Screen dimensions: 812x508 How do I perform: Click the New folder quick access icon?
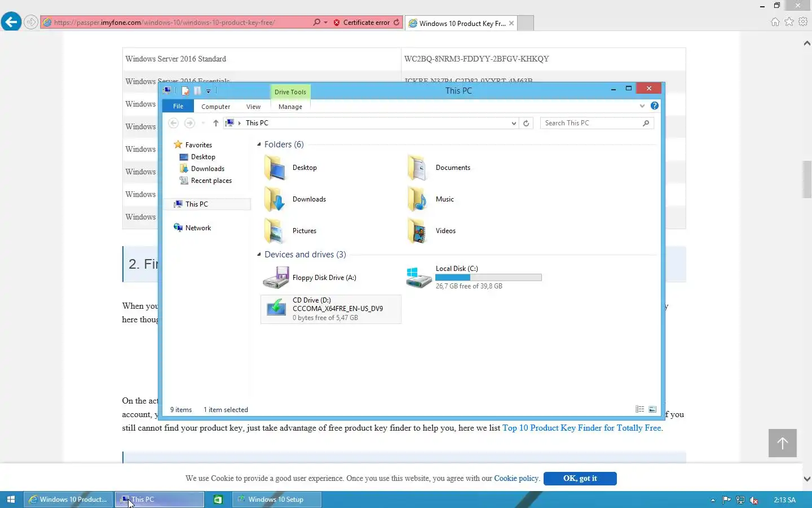coord(197,90)
